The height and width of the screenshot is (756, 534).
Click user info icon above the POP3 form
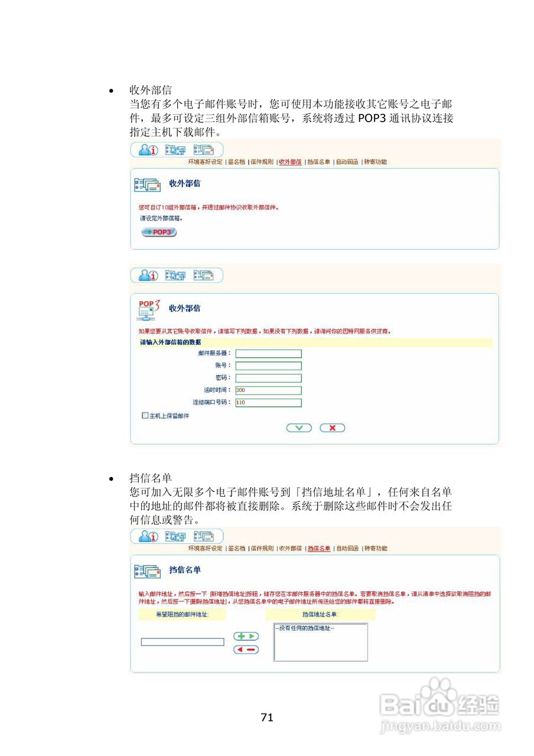coord(148,275)
